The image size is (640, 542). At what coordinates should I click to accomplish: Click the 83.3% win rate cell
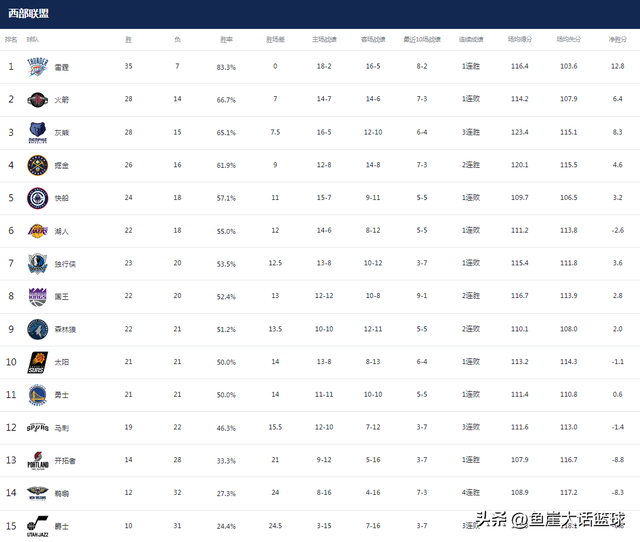click(x=226, y=67)
